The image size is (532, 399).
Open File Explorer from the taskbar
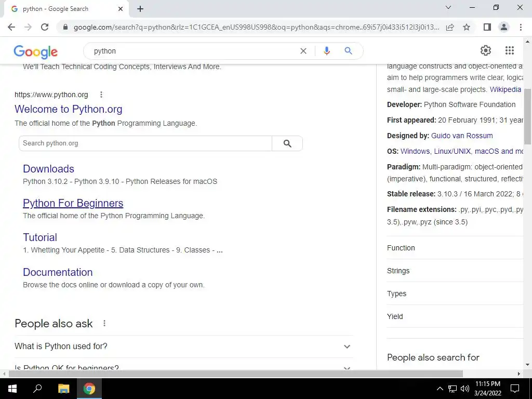coord(63,389)
